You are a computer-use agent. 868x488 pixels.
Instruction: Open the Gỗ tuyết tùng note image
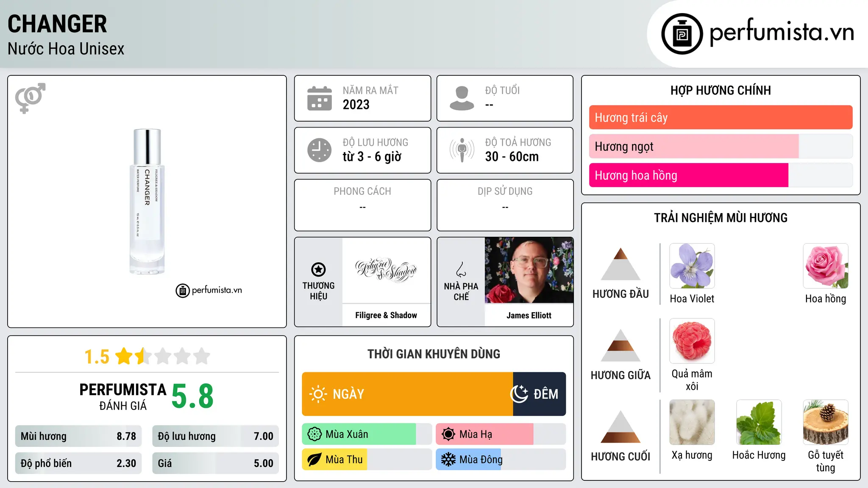pyautogui.click(x=826, y=422)
